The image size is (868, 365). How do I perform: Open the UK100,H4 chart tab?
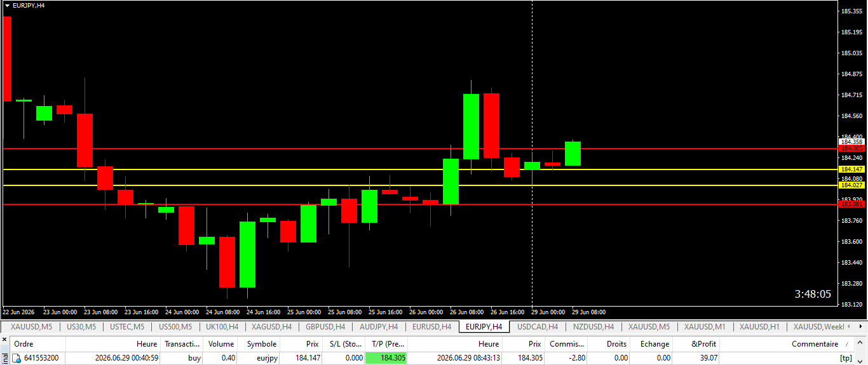pos(222,327)
